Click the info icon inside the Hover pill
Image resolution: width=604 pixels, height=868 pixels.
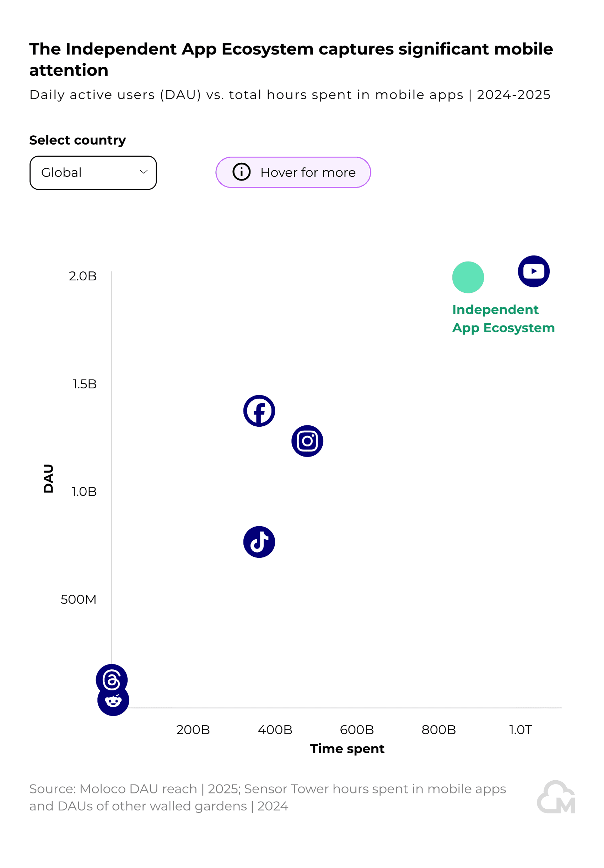pos(242,172)
